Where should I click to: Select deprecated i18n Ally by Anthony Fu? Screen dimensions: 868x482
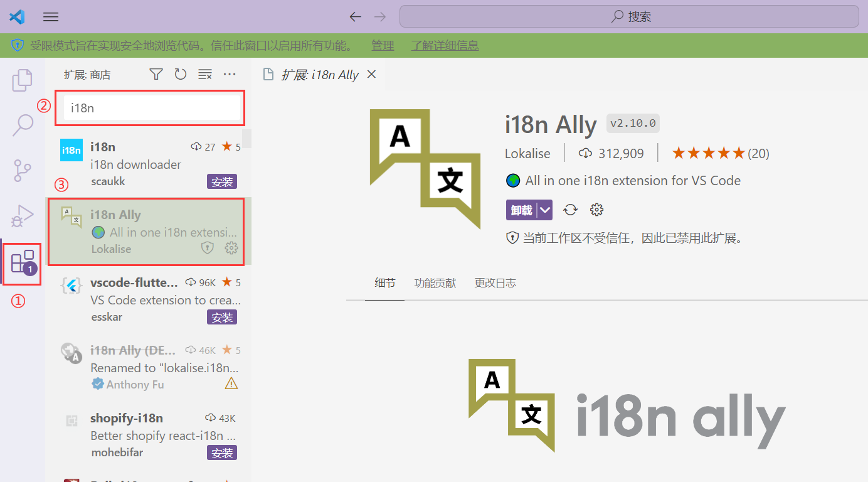(149, 367)
